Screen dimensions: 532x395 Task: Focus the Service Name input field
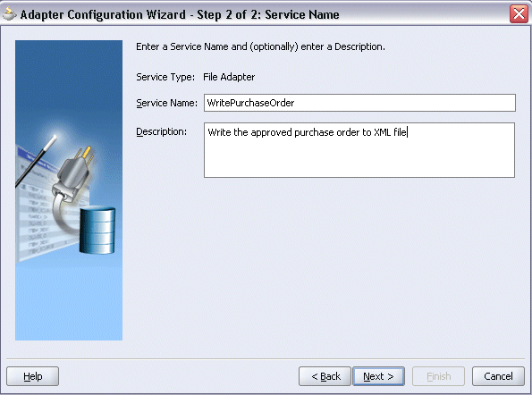(x=359, y=103)
